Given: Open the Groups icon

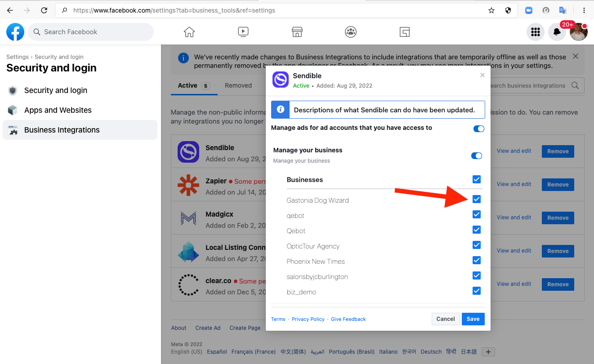Looking at the screenshot, I should (351, 32).
